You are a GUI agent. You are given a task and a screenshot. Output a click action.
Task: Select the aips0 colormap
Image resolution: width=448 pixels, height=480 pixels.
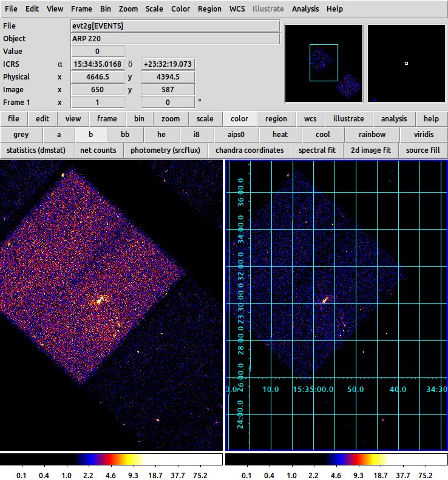click(x=236, y=135)
